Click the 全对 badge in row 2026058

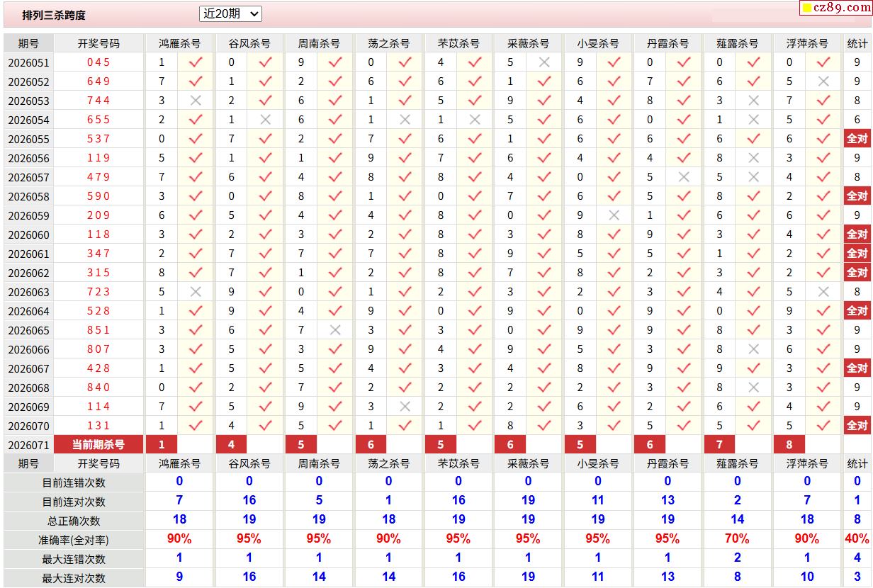(857, 196)
